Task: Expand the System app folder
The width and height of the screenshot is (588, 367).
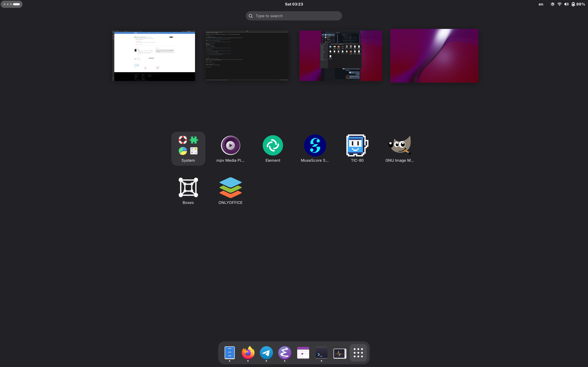Action: (x=188, y=148)
